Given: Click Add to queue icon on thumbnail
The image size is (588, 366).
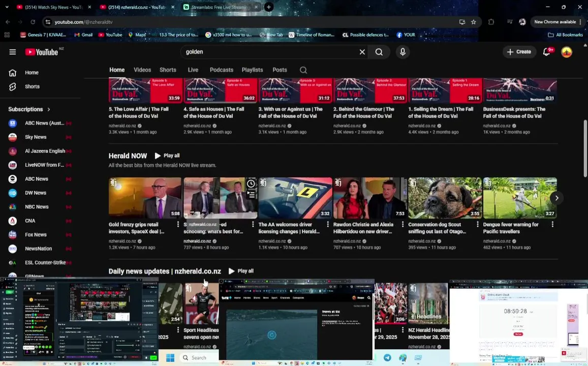Looking at the screenshot, I should click(251, 194).
